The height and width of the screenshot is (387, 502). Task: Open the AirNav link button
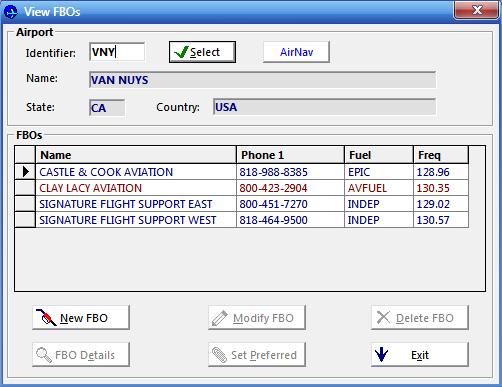296,52
